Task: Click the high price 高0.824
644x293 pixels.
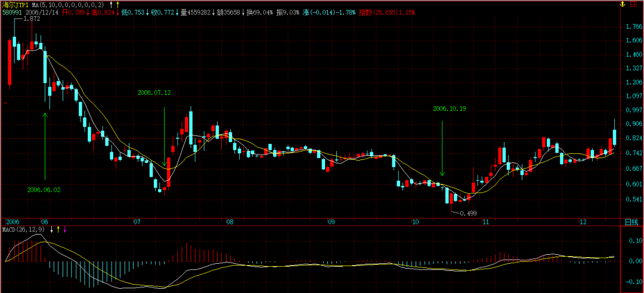Action: (104, 13)
